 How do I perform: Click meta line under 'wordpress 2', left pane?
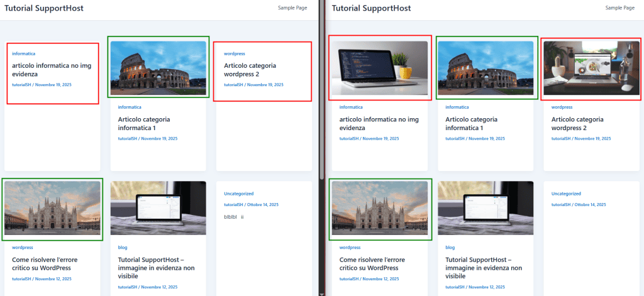(253, 85)
